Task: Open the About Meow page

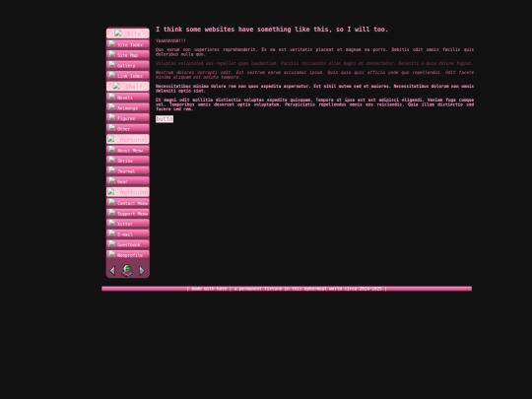Action: click(128, 150)
